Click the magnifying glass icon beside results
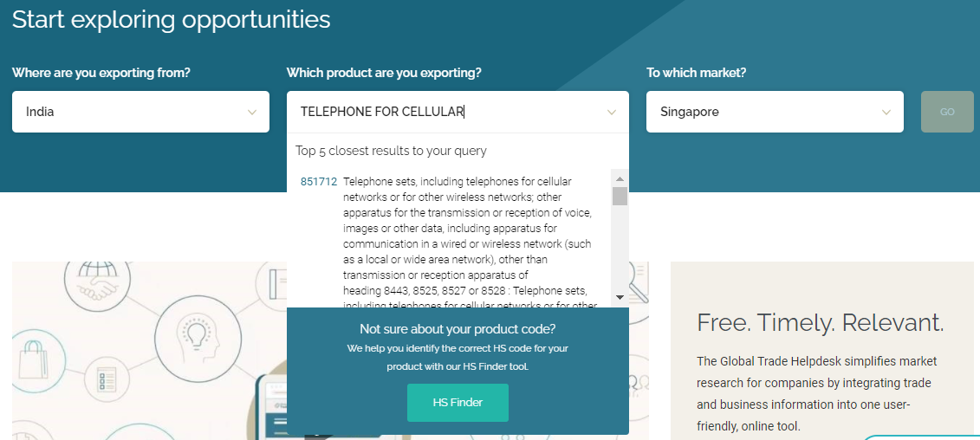The width and height of the screenshot is (980, 440). click(639, 283)
